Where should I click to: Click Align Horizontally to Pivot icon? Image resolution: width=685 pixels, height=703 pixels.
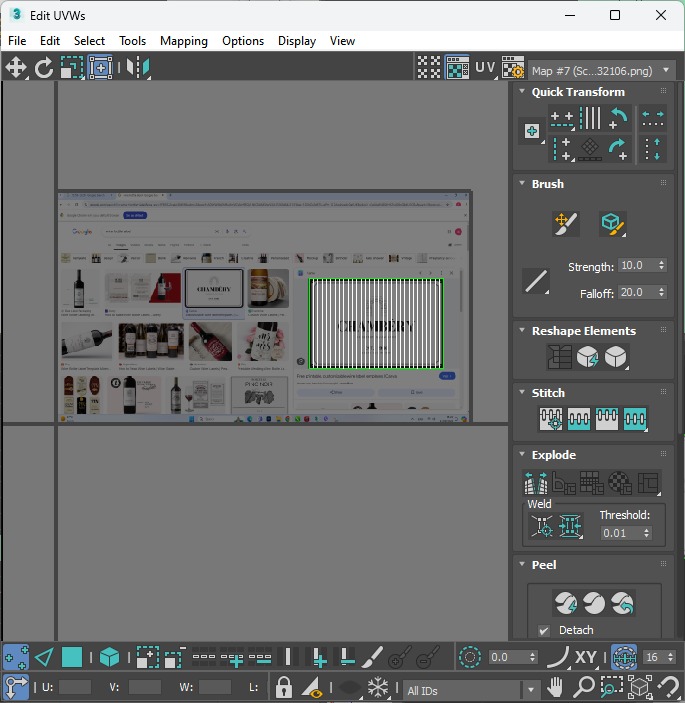pos(562,119)
